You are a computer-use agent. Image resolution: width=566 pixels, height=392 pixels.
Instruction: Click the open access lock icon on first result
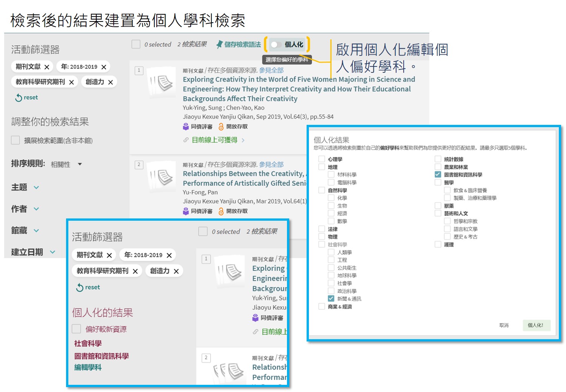point(221,127)
